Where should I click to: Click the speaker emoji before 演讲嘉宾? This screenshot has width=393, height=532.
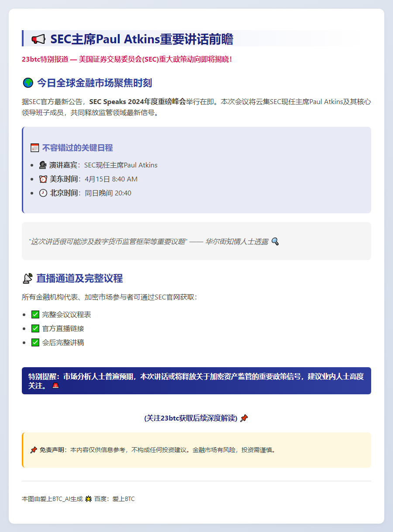tap(42, 165)
